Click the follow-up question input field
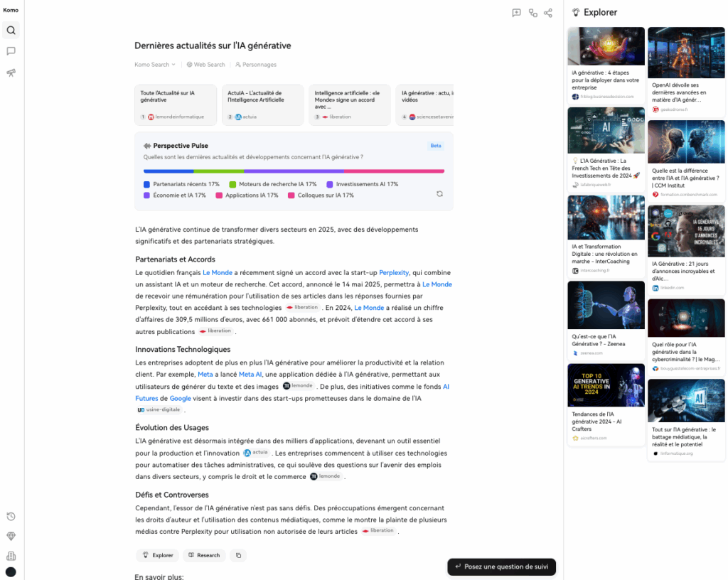The image size is (728, 580). (x=501, y=566)
